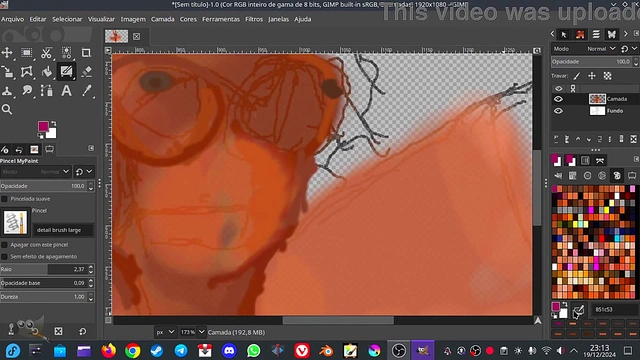Open the tool options Modo dropdown

[36, 172]
